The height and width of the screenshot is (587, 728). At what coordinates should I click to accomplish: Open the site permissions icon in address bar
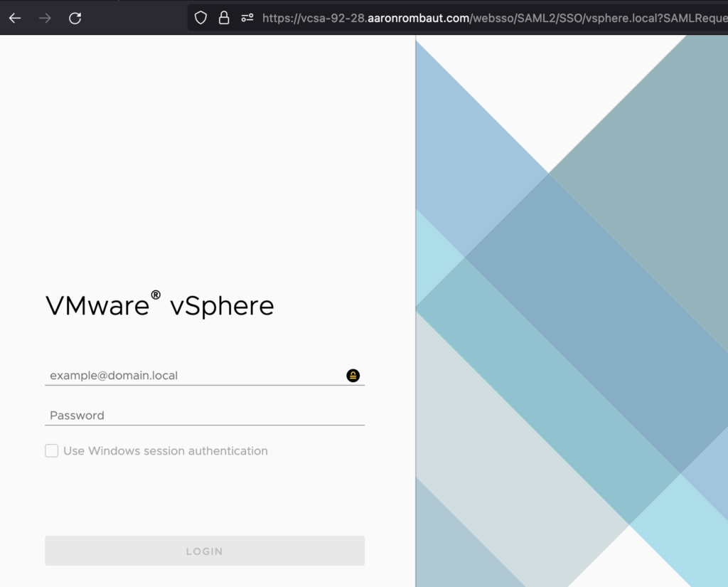click(247, 18)
